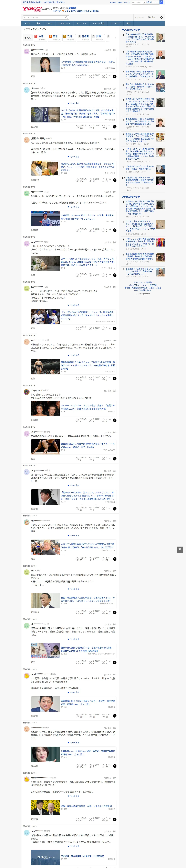Image resolution: width=186 pixels, height=868 pixels.
Task: Expand もっと見る on hgb******** comment
Action: tap(73, 535)
